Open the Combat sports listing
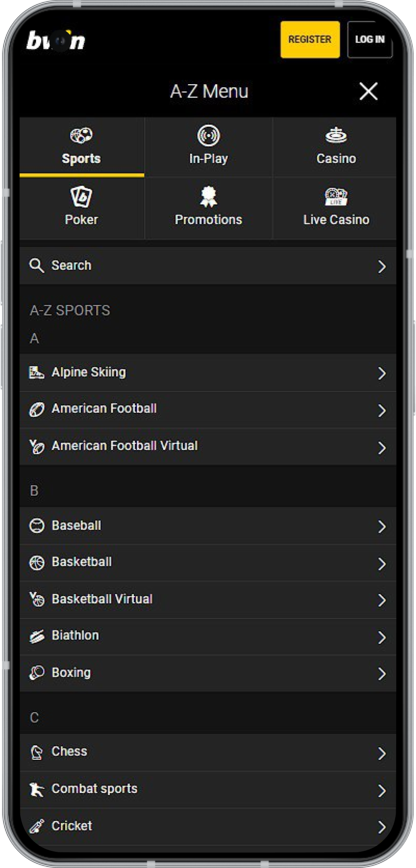 [x=208, y=788]
